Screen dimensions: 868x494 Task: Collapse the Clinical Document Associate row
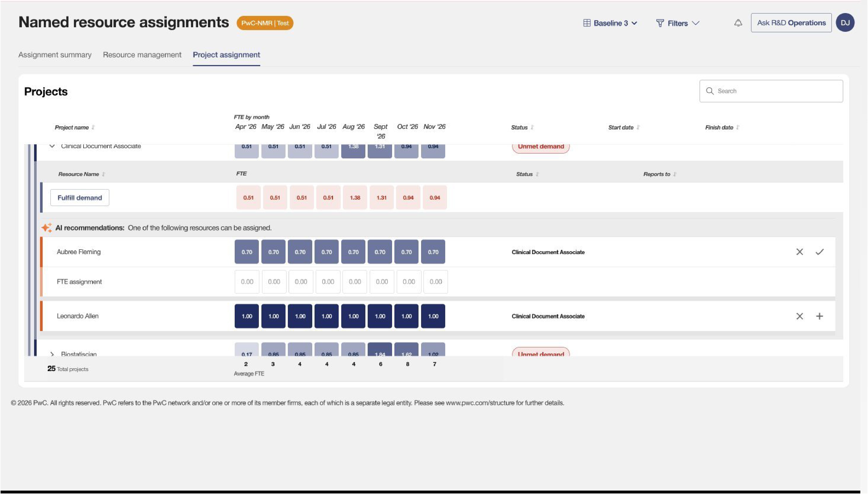tap(52, 146)
